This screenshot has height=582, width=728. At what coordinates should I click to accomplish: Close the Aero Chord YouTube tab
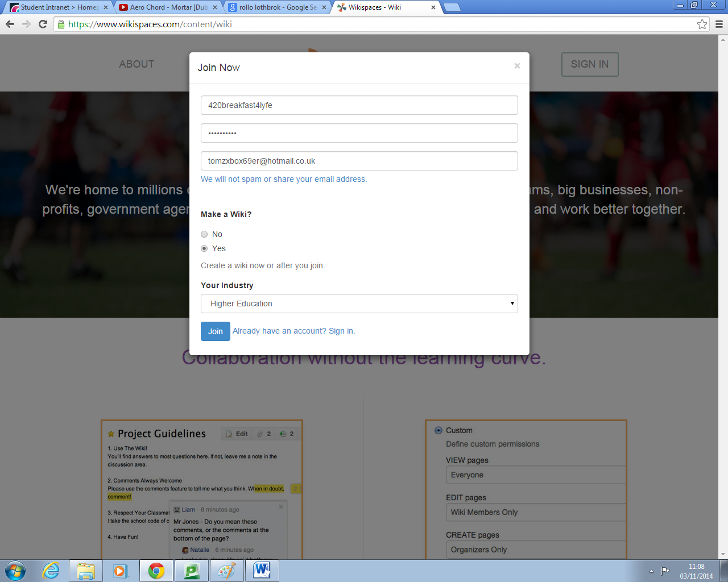pyautogui.click(x=215, y=7)
